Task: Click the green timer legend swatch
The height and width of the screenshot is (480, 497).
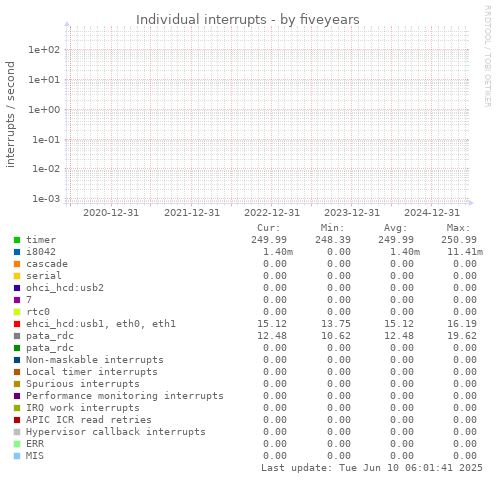Action: (17, 240)
